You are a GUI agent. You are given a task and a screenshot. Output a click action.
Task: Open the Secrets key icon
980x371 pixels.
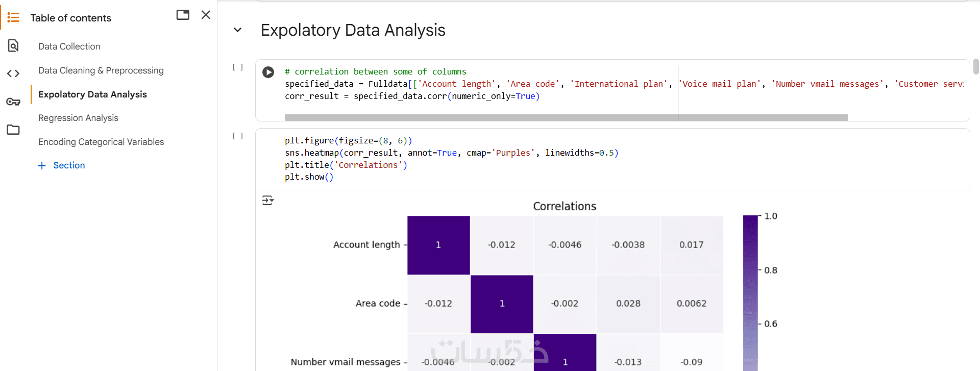13,102
